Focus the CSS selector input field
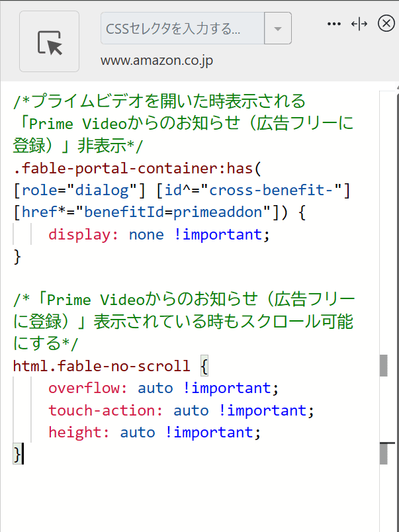 (x=183, y=28)
